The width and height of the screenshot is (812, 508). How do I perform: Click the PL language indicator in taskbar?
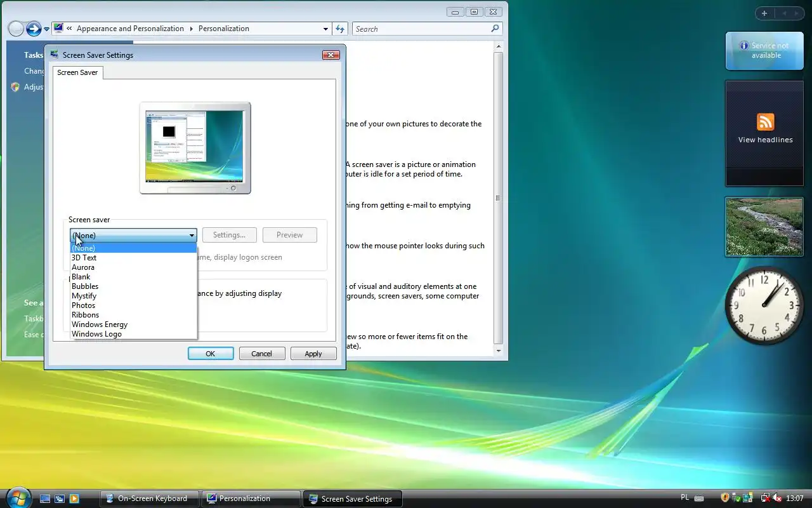[x=684, y=497]
